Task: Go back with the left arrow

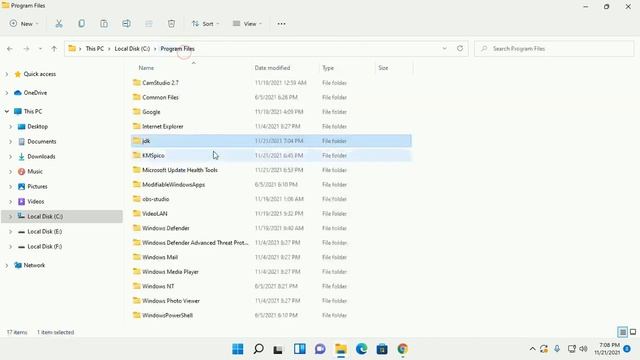Action: (x=10, y=49)
